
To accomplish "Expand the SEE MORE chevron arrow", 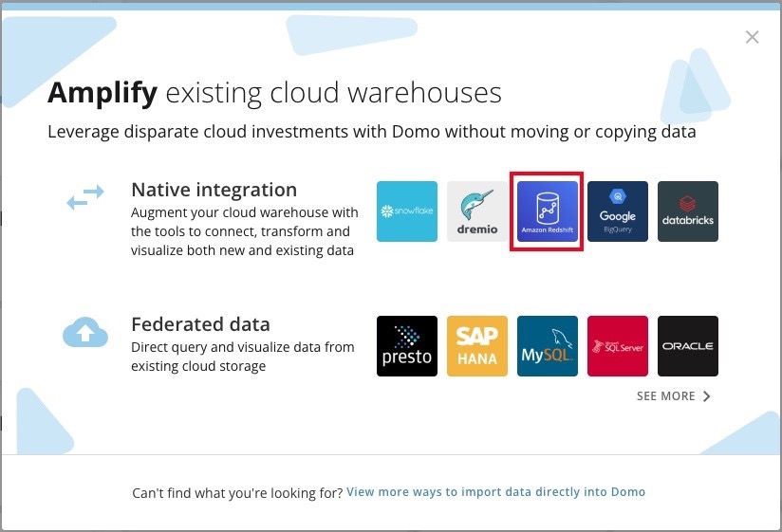I will coord(707,396).
